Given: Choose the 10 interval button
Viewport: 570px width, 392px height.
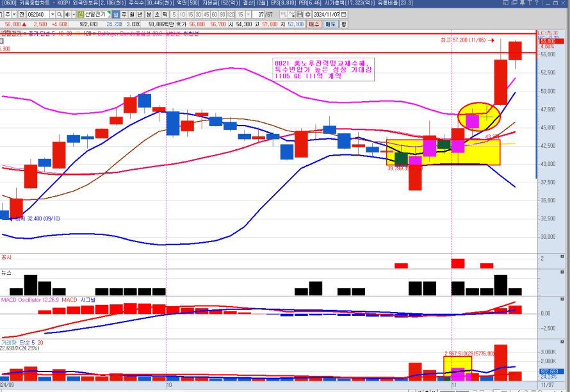Looking at the screenshot, I should [182, 15].
